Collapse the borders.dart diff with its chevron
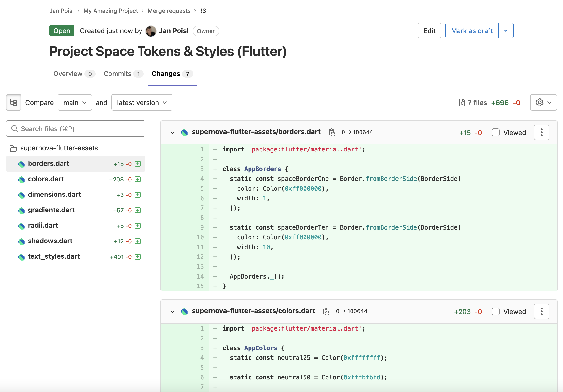The height and width of the screenshot is (392, 563). [x=172, y=132]
